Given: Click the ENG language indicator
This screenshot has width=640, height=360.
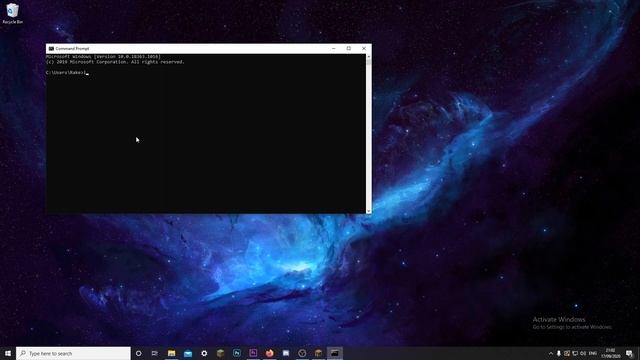Looking at the screenshot, I should [x=593, y=353].
